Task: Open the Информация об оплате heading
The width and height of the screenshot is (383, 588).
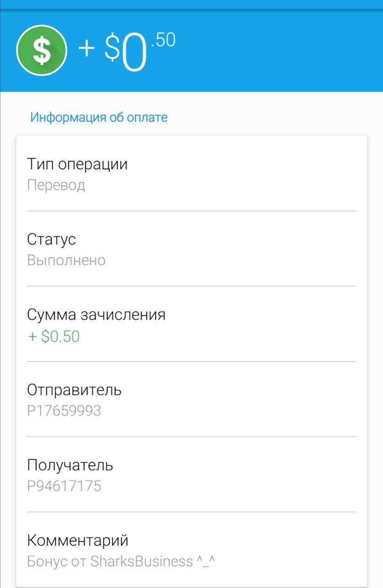Action: tap(99, 117)
